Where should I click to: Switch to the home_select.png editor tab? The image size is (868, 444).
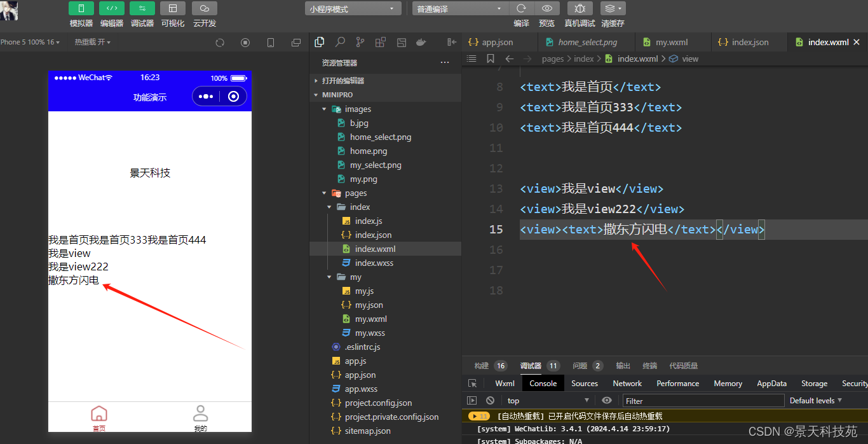[587, 42]
